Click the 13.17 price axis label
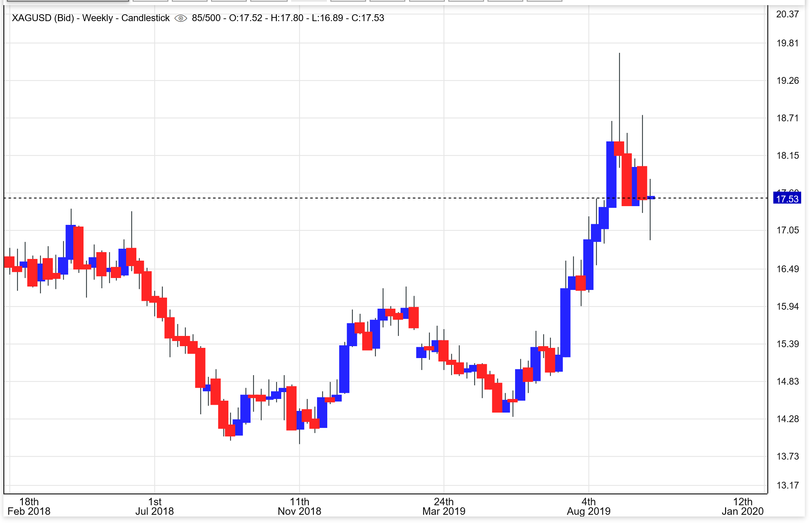 pos(787,486)
